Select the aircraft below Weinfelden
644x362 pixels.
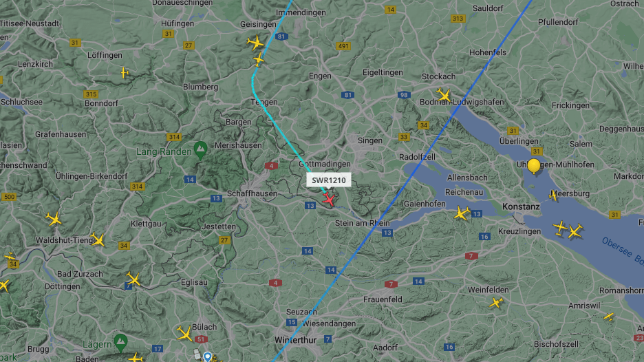tap(496, 303)
